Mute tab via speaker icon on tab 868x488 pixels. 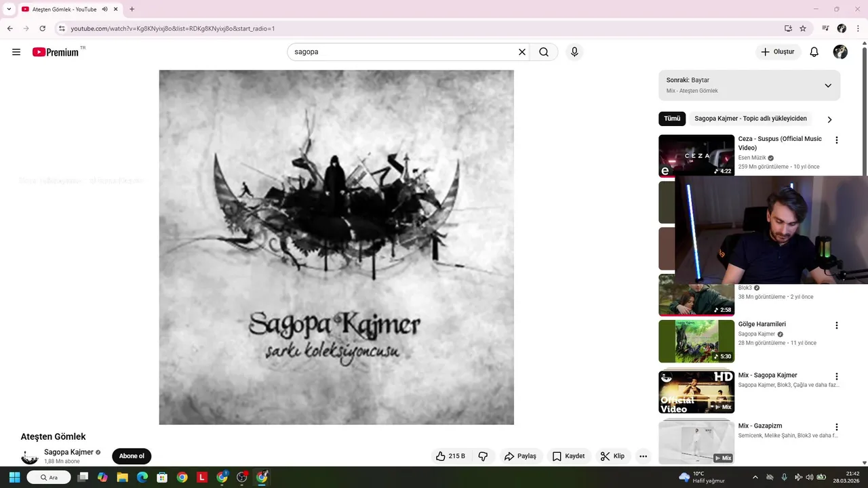[104, 9]
